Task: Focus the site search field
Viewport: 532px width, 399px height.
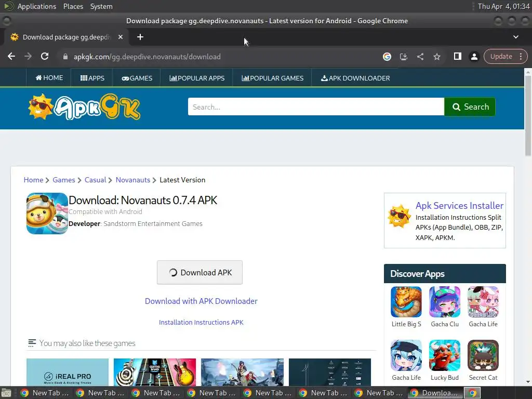Action: 316,107
